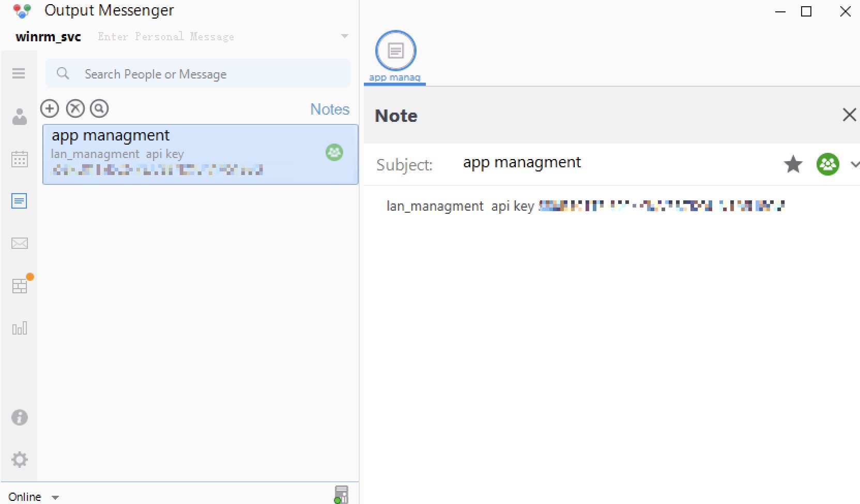Select the app managment note in list
The width and height of the screenshot is (860, 504).
pyautogui.click(x=201, y=154)
